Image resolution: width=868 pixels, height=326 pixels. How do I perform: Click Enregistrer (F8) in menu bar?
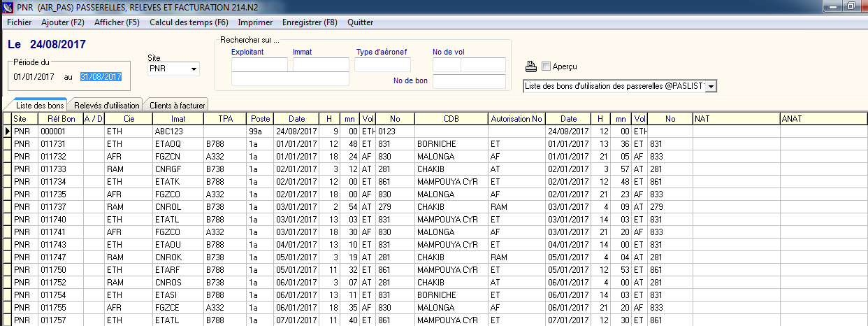[x=310, y=22]
